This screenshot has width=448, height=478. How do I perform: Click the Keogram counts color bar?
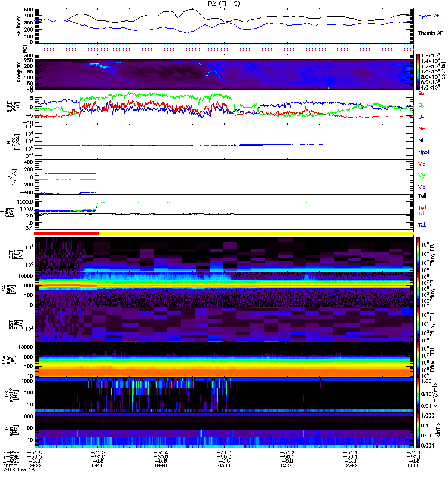coord(418,72)
